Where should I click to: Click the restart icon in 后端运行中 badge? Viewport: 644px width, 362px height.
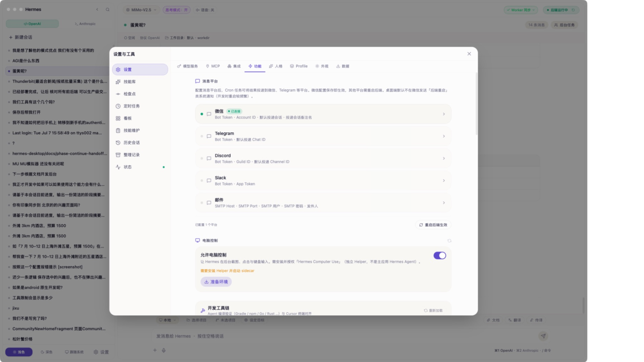[573, 10]
